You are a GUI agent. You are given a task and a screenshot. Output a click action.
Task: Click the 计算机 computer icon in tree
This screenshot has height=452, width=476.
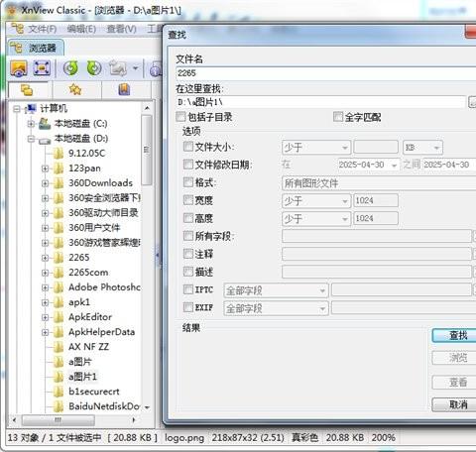click(x=31, y=108)
